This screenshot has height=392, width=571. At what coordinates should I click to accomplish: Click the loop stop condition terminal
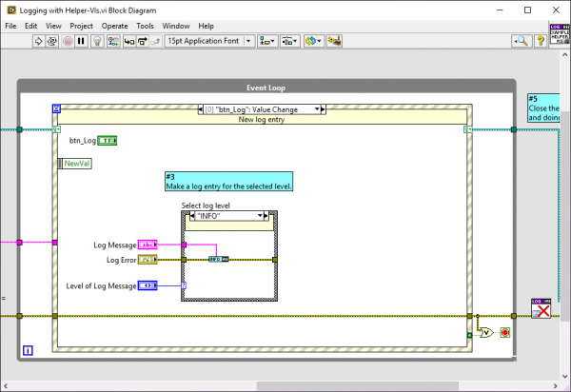pyautogui.click(x=504, y=333)
